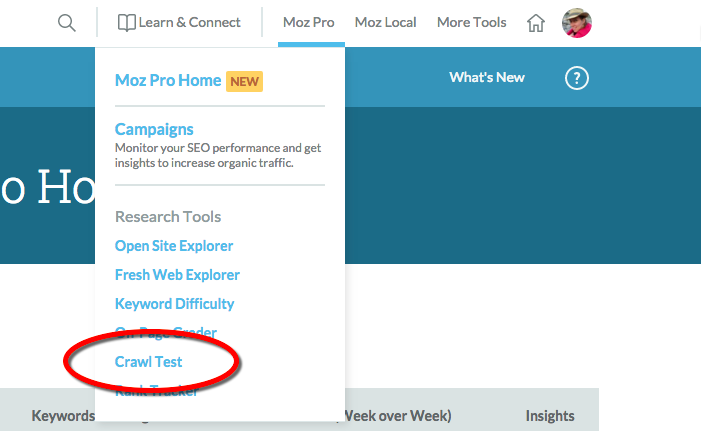Click the search magnifier icon
The image size is (701, 431).
pos(66,23)
